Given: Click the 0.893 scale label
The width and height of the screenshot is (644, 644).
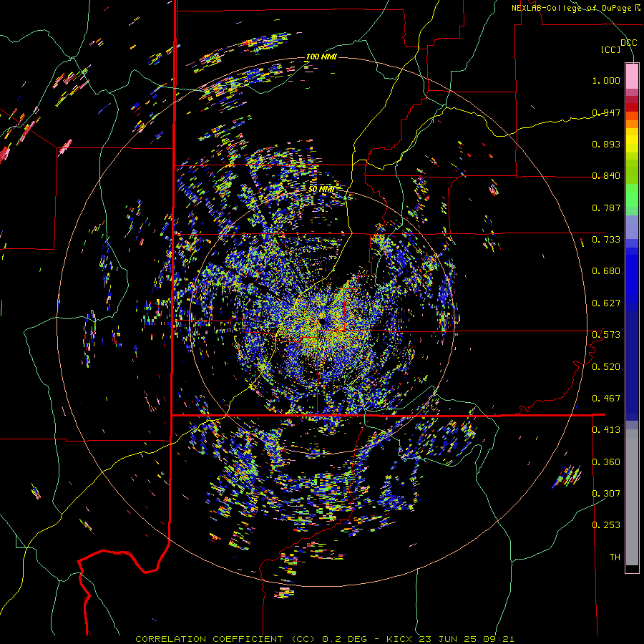Looking at the screenshot, I should [x=606, y=144].
